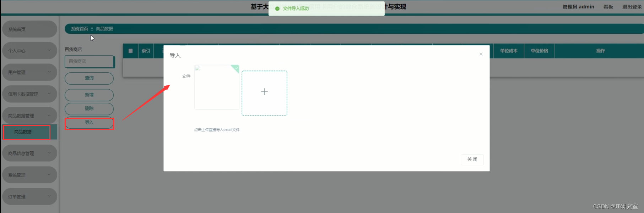Click 退出登录 in the header
The image size is (644, 213).
tap(632, 7)
